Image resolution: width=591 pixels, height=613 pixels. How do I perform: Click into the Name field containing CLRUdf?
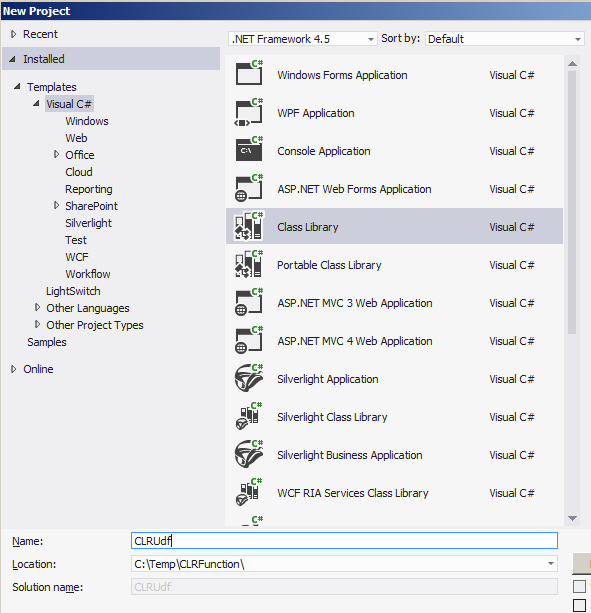point(344,540)
